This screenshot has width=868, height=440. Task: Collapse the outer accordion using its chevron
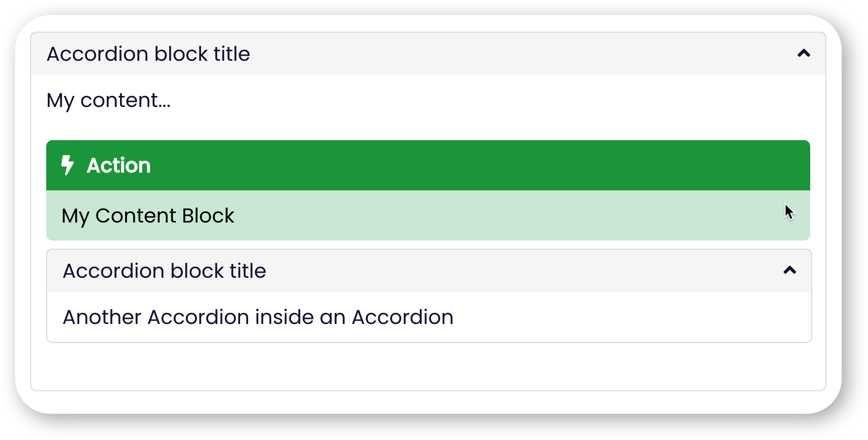click(804, 53)
